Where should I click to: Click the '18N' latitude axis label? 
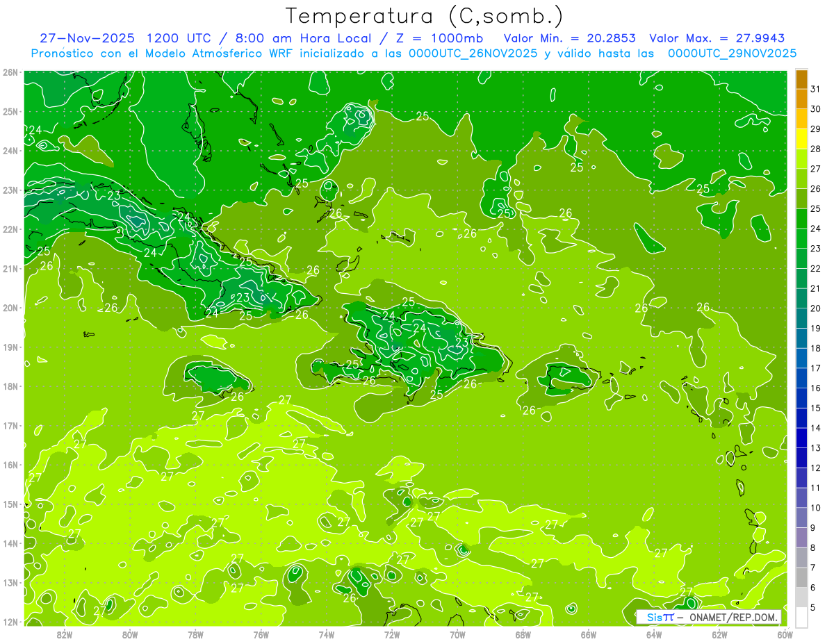click(x=10, y=386)
